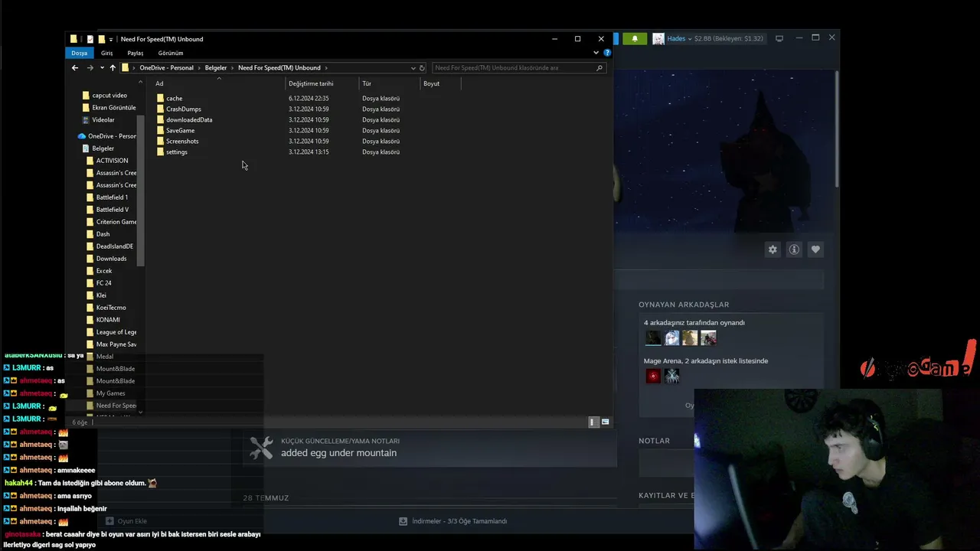Image resolution: width=980 pixels, height=551 pixels.
Task: Open recent locations dropdown arrow
Action: (x=100, y=68)
